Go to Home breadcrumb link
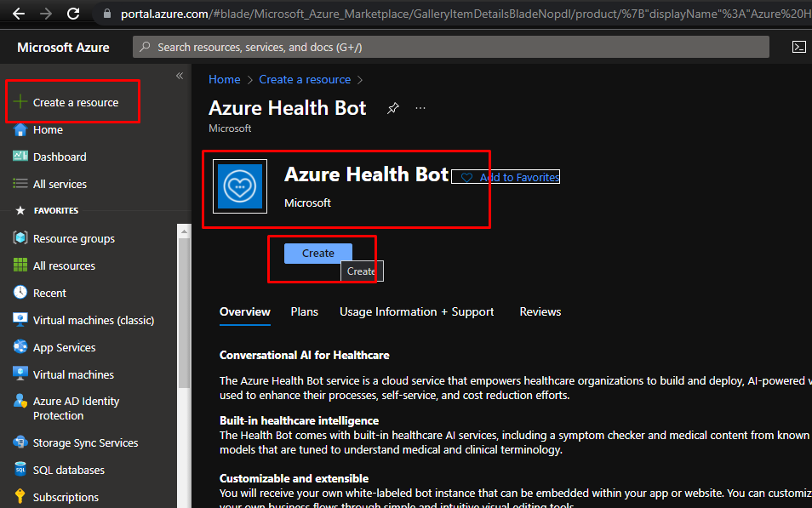The height and width of the screenshot is (508, 812). (x=224, y=79)
